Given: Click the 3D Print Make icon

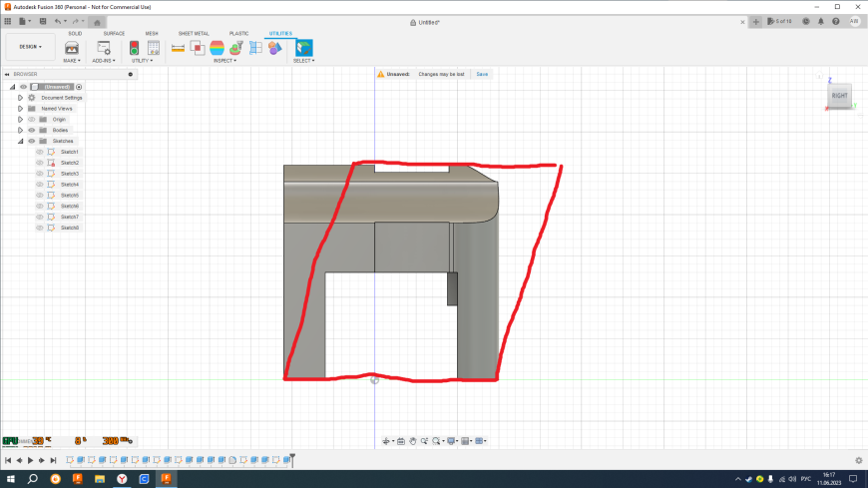Looking at the screenshot, I should pyautogui.click(x=72, y=48).
